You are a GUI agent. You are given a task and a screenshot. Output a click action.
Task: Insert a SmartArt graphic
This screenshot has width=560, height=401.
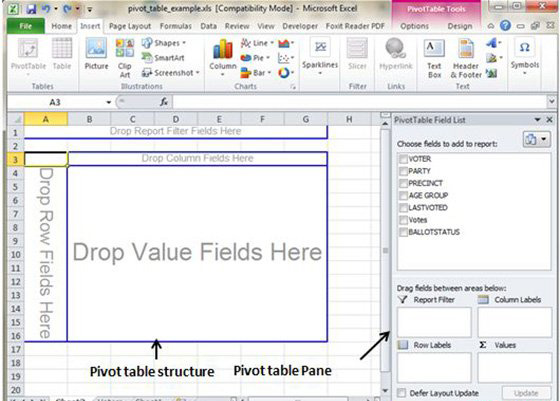pos(163,57)
